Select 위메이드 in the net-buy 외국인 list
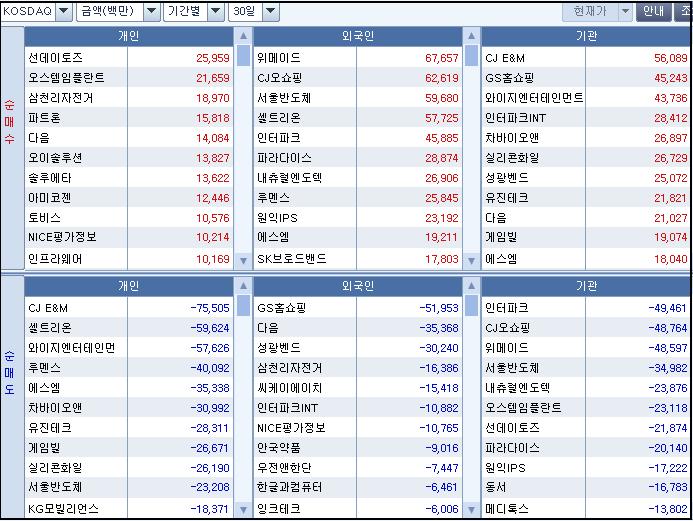 pyautogui.click(x=279, y=57)
